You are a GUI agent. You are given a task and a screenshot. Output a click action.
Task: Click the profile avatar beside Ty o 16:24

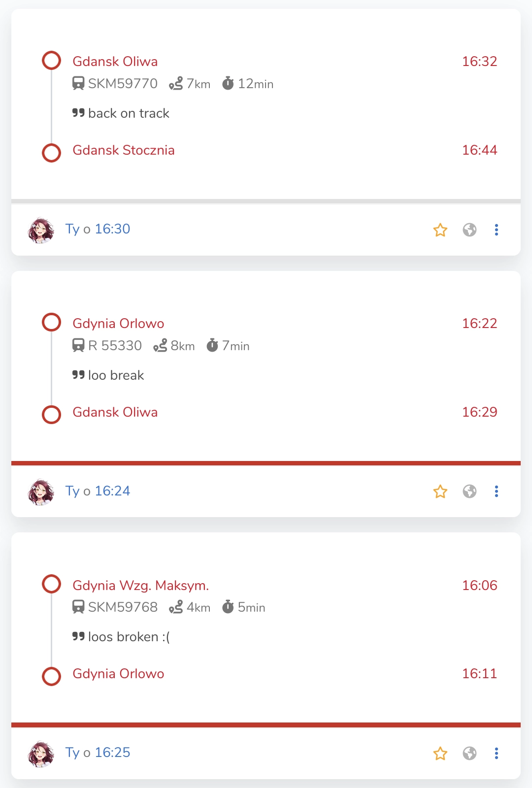click(x=41, y=492)
